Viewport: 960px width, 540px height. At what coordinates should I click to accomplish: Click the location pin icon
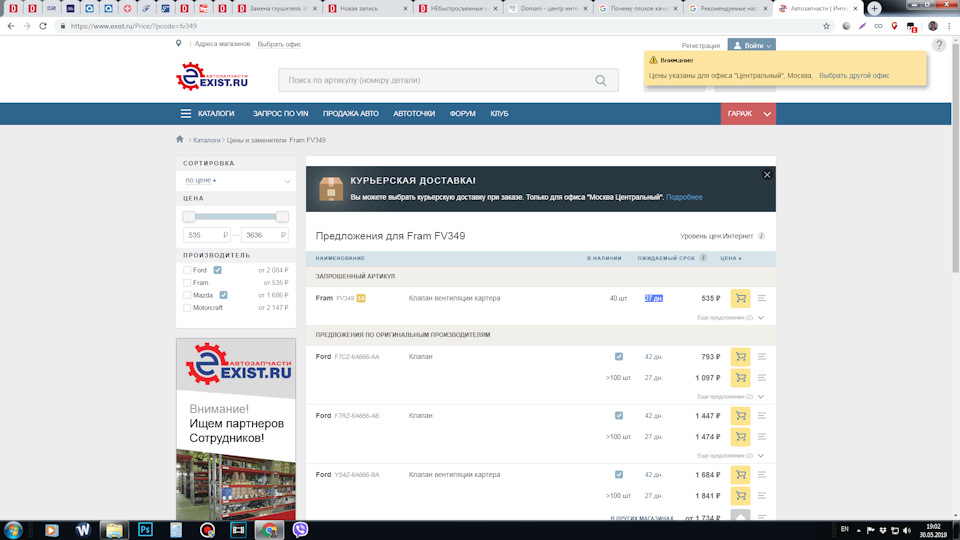178,43
